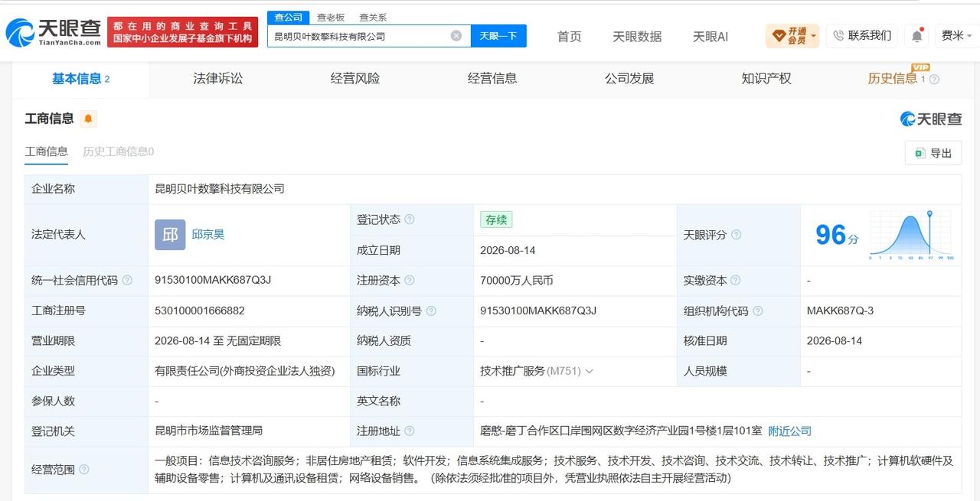The height and width of the screenshot is (501, 980).
Task: Click help icon next to 实缴资本
Action: pyautogui.click(x=736, y=281)
